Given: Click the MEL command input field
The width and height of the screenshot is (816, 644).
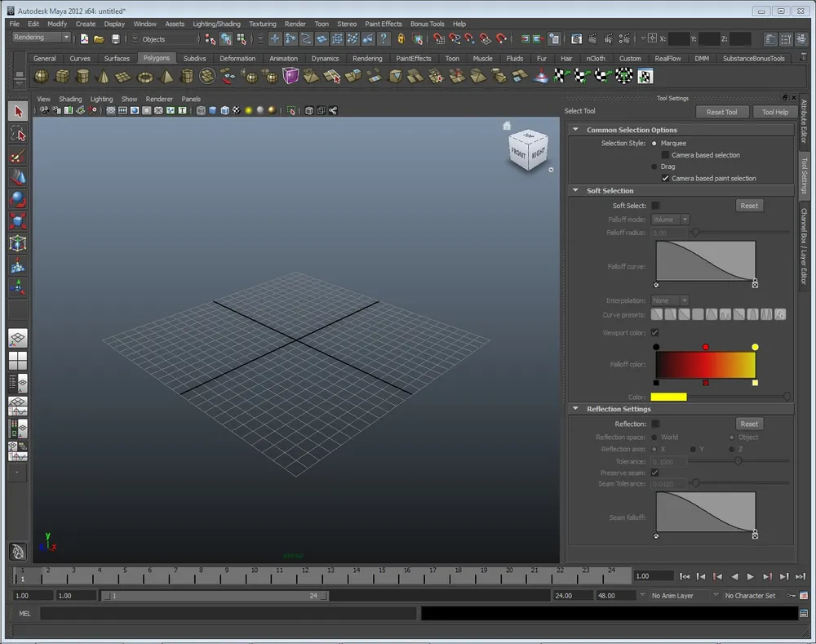Looking at the screenshot, I should pyautogui.click(x=227, y=613).
